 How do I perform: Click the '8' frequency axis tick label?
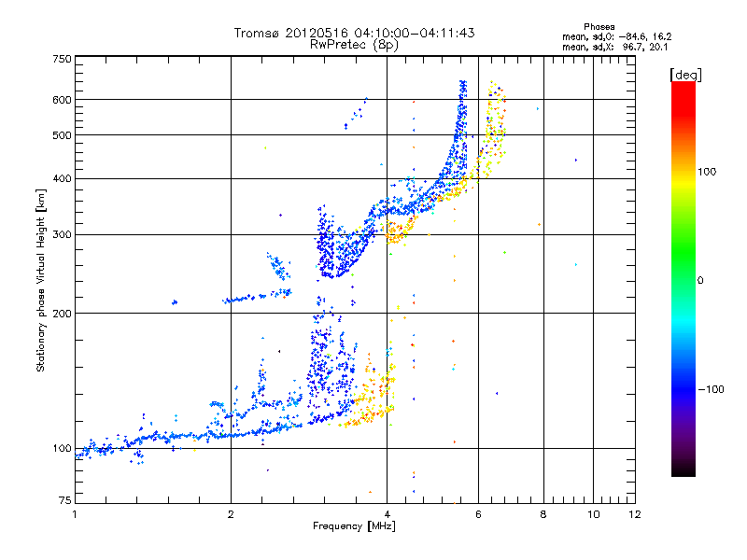(x=543, y=514)
